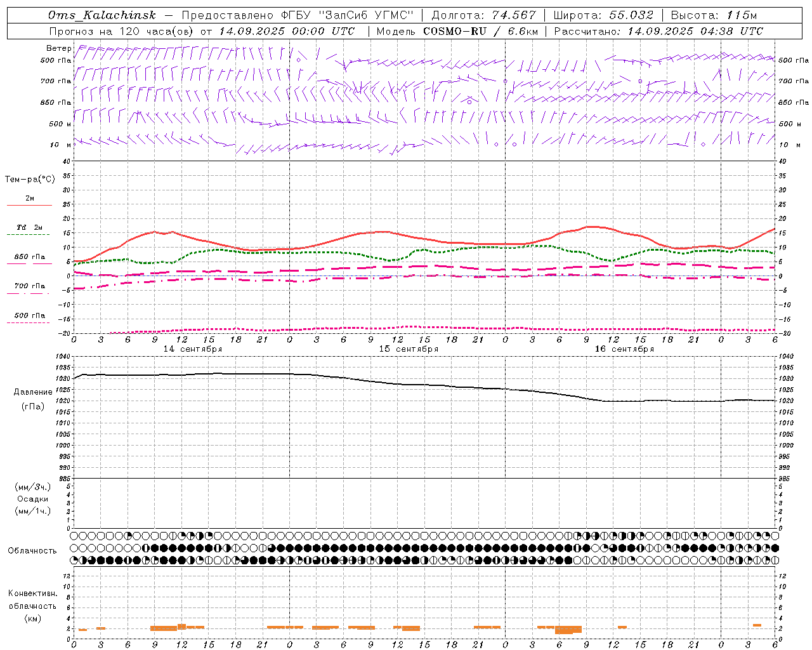812x650 pixels.
Task: Click the station name Oms_Kalachinsk
Action: coord(102,15)
